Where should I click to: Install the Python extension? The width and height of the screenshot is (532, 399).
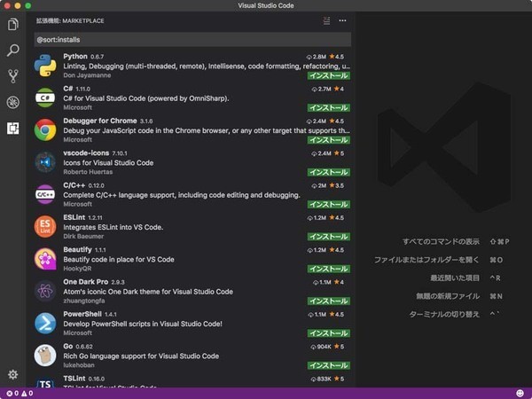coord(329,75)
